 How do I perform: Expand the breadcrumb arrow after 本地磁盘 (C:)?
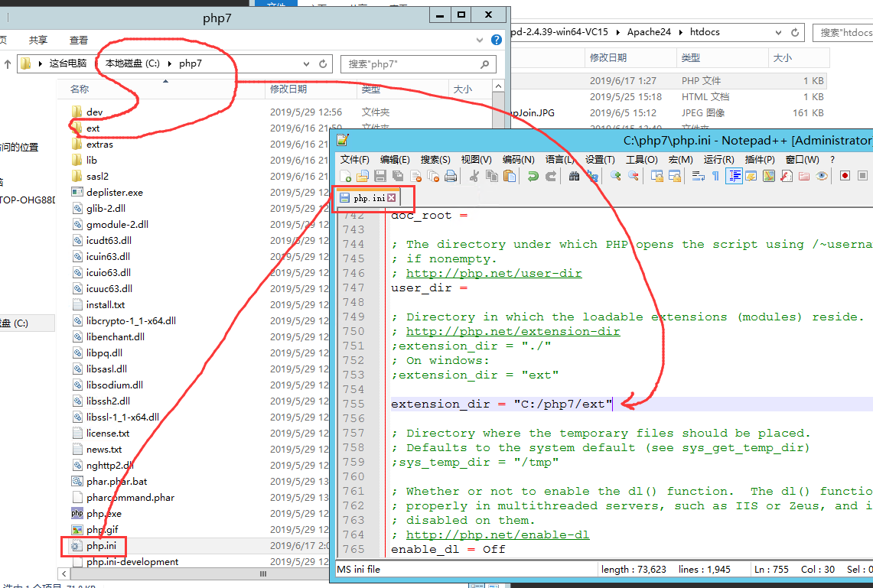pyautogui.click(x=171, y=64)
